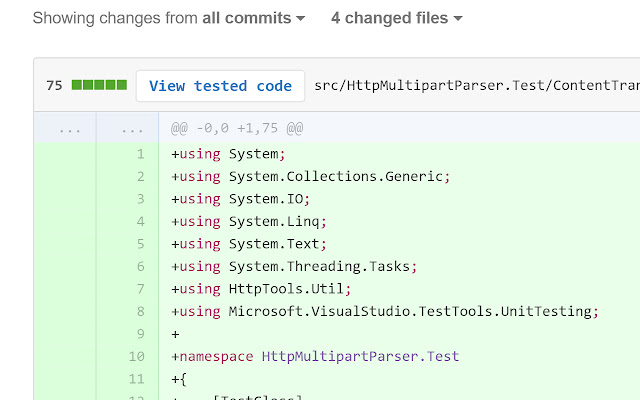Click the 'namespace HttpMultipartParser.Test' line
This screenshot has width=640, height=400.
[x=315, y=356]
